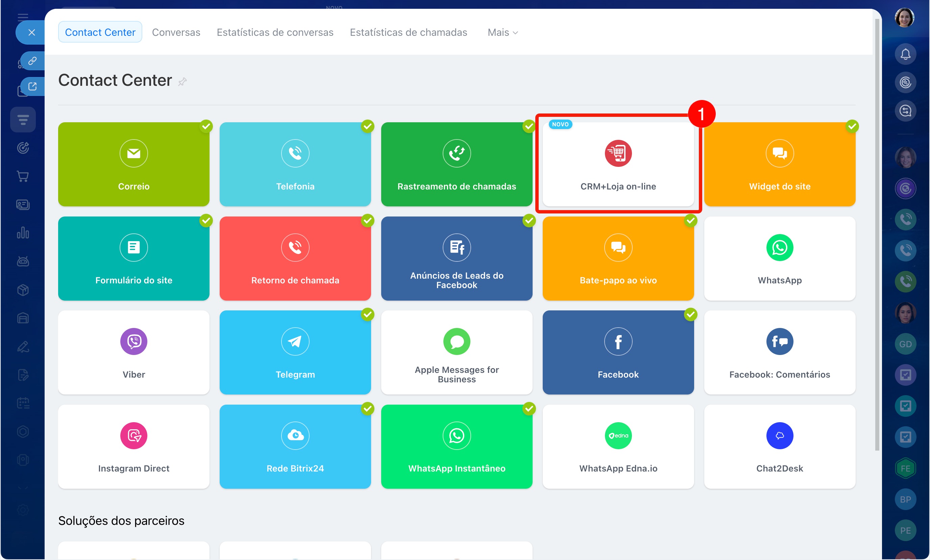Click the Viber channel icon
The image size is (930, 560).
[x=133, y=341]
